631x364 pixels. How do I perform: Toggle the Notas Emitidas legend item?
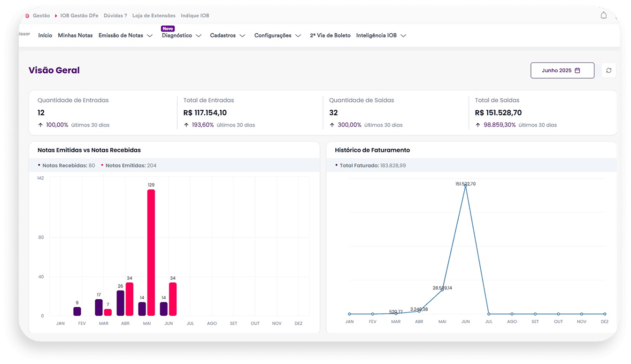tap(129, 166)
